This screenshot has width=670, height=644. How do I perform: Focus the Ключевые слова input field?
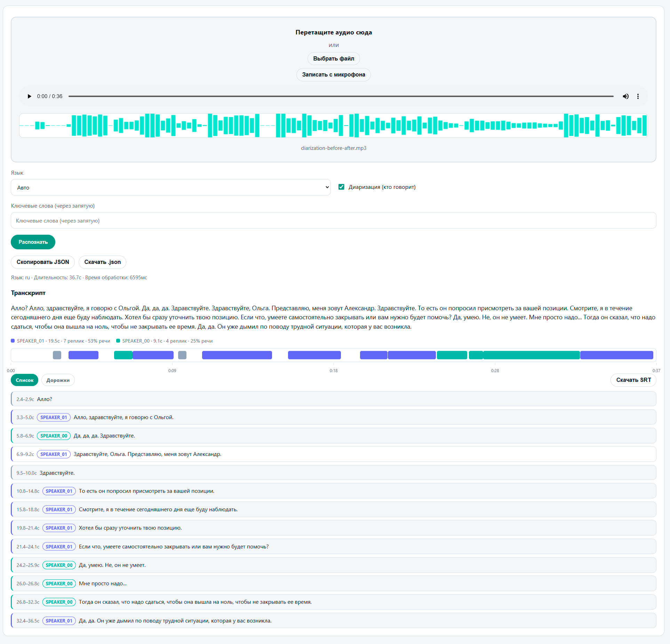[x=333, y=220]
